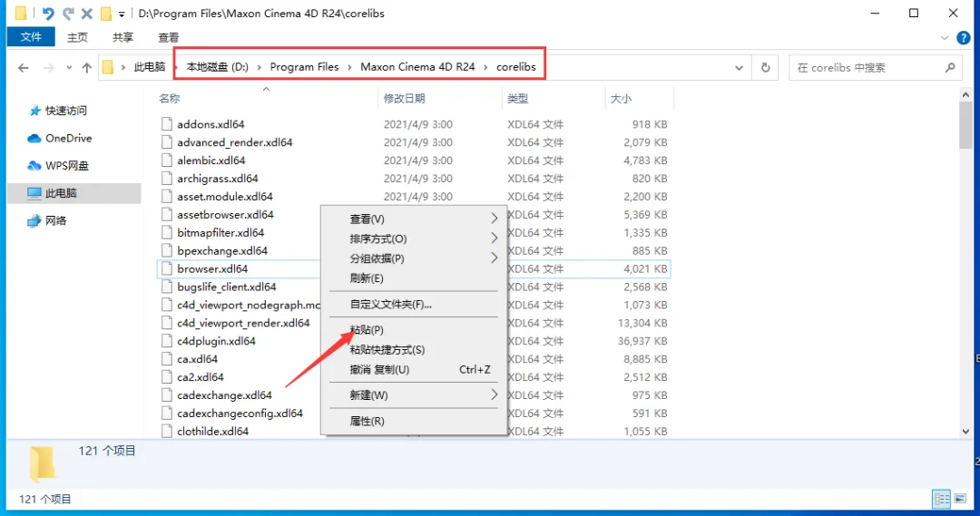Open the 排序方式(O) context submenu
The height and width of the screenshot is (516, 980).
tap(414, 239)
